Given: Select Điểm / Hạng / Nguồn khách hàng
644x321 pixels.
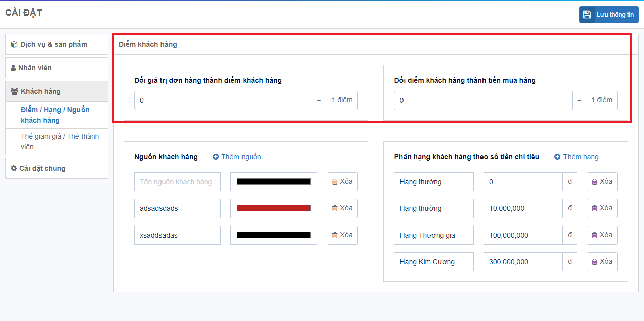Looking at the screenshot, I should click(x=55, y=115).
